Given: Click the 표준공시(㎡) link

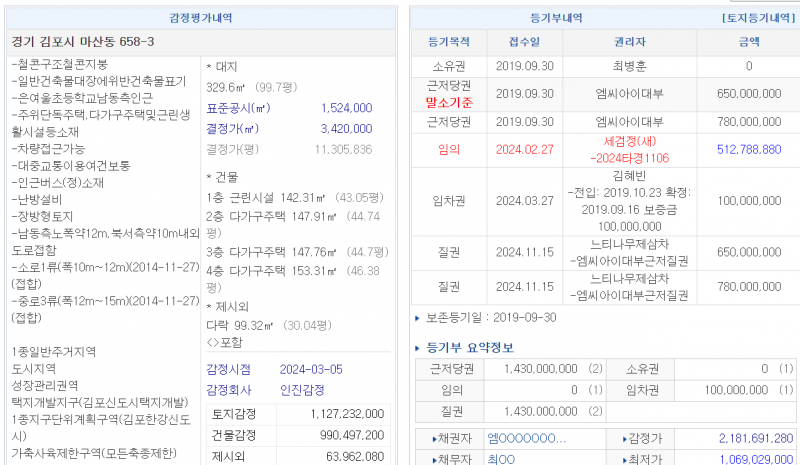Looking at the screenshot, I should [238, 108].
